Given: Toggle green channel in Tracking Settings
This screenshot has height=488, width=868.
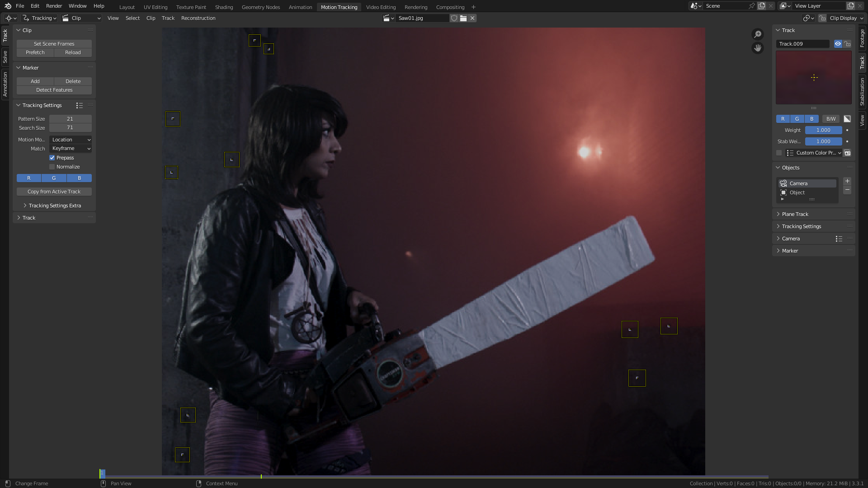Looking at the screenshot, I should 54,178.
